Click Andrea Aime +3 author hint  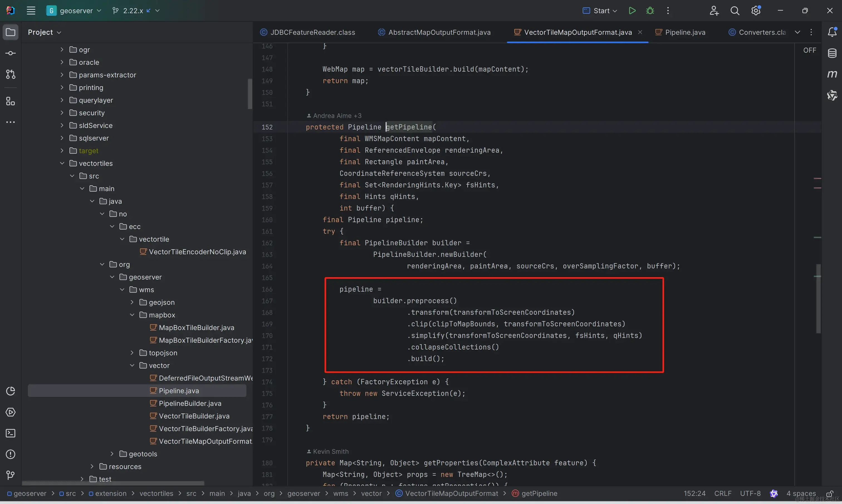coord(334,116)
